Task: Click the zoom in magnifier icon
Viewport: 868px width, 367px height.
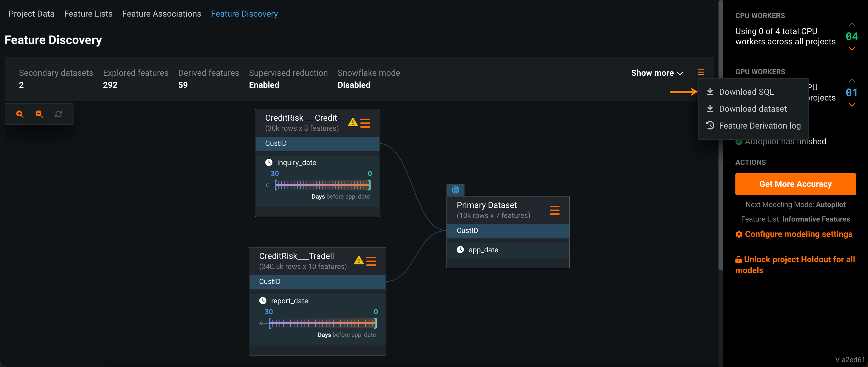Action: point(20,114)
